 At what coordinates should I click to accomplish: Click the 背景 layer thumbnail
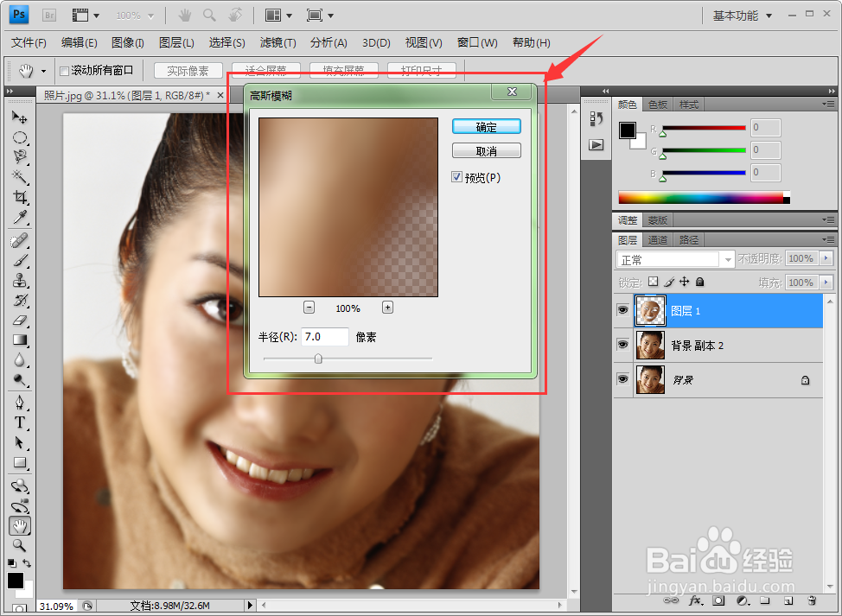[650, 379]
